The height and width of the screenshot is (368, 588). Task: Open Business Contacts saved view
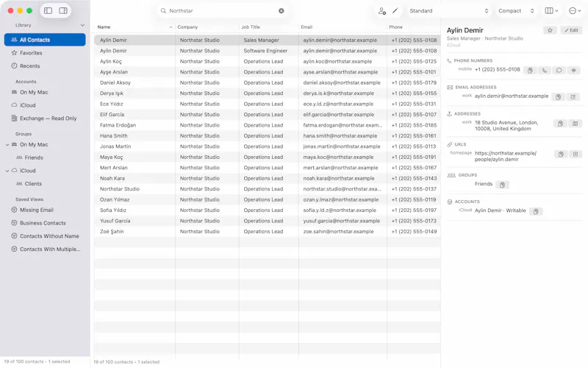pos(45,223)
